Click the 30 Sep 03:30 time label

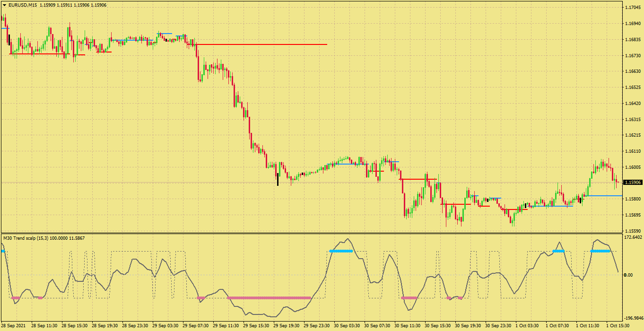coord(347,326)
